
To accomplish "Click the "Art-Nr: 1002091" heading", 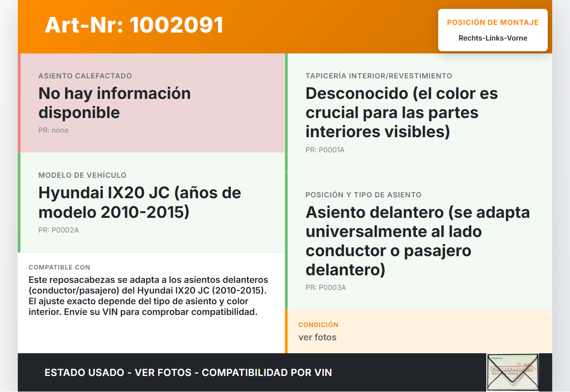I will [134, 25].
